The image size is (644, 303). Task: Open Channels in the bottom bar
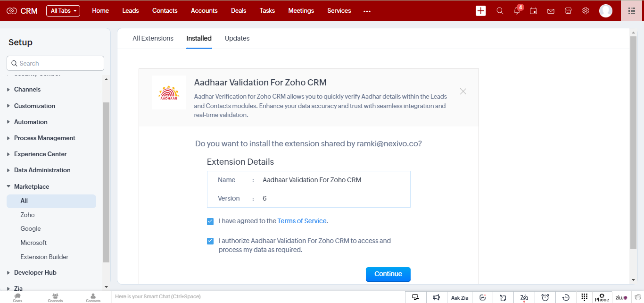[x=55, y=297]
